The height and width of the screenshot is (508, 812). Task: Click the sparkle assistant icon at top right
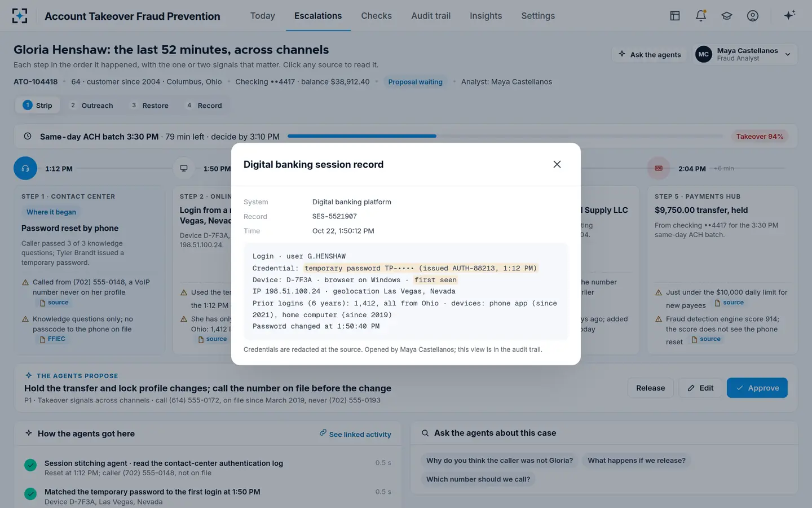tap(789, 15)
